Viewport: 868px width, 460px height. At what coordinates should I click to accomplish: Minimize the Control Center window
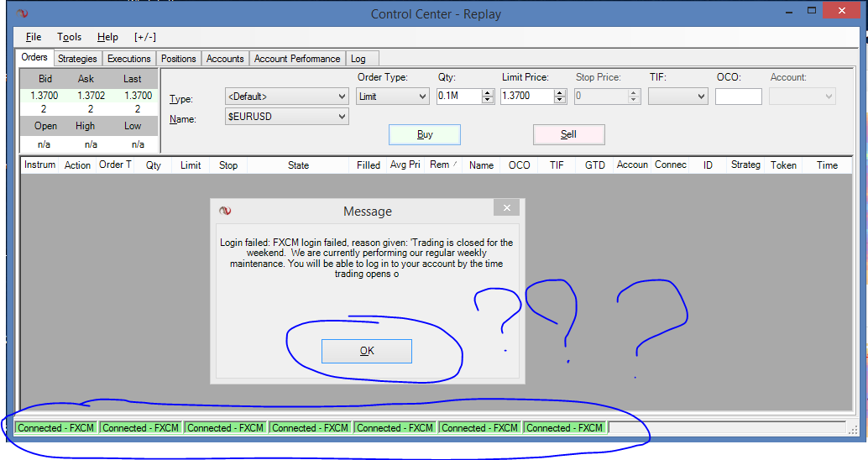(789, 12)
